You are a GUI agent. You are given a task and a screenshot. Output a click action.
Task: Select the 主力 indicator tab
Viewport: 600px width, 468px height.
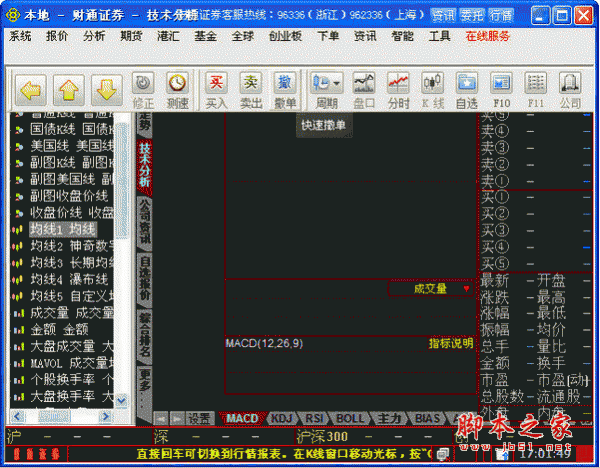[388, 418]
